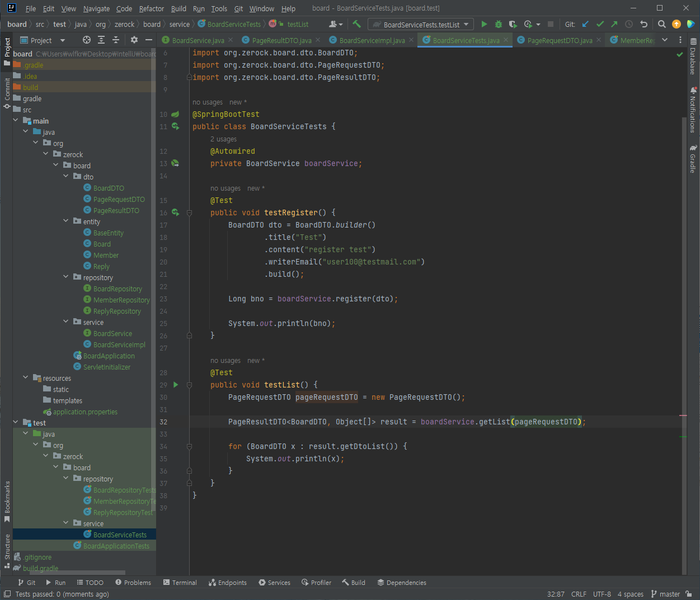Toggle the Project tool window stripe button
Image resolution: width=700 pixels, height=600 pixels.
[7, 51]
